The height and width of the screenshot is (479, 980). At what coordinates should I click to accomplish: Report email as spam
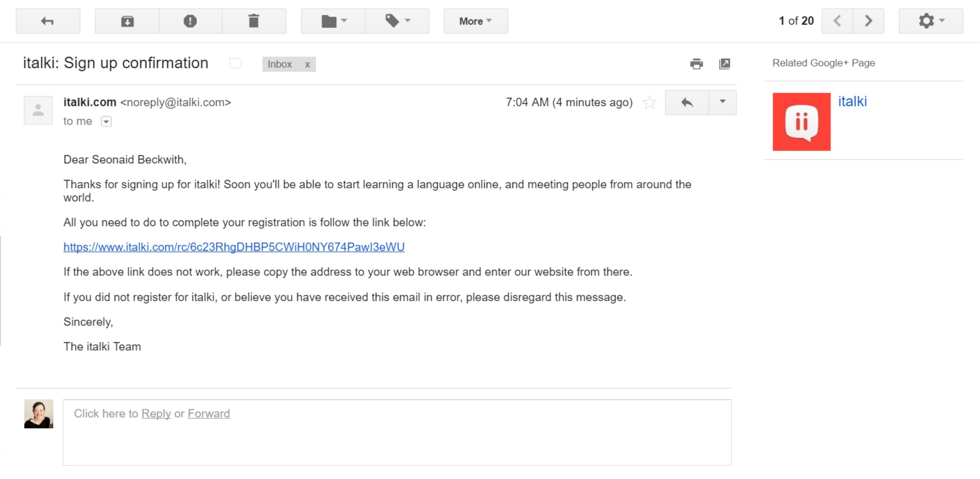tap(190, 21)
